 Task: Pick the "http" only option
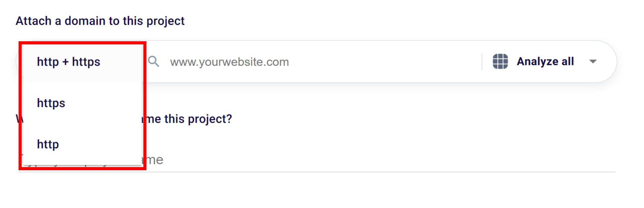[48, 144]
